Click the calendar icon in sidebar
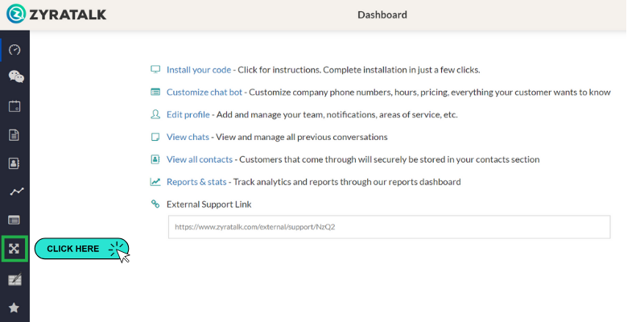The image size is (644, 322). [x=14, y=106]
